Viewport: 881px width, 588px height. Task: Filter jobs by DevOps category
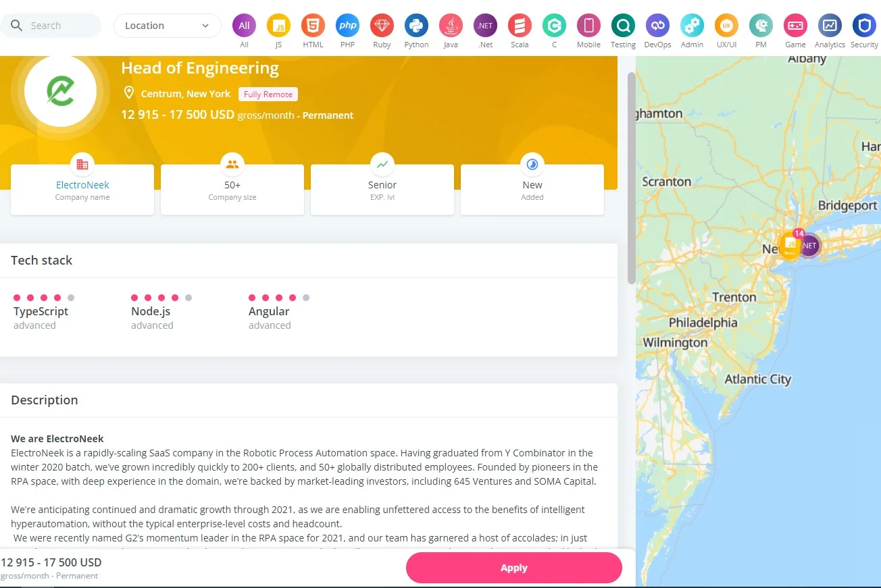pyautogui.click(x=657, y=26)
